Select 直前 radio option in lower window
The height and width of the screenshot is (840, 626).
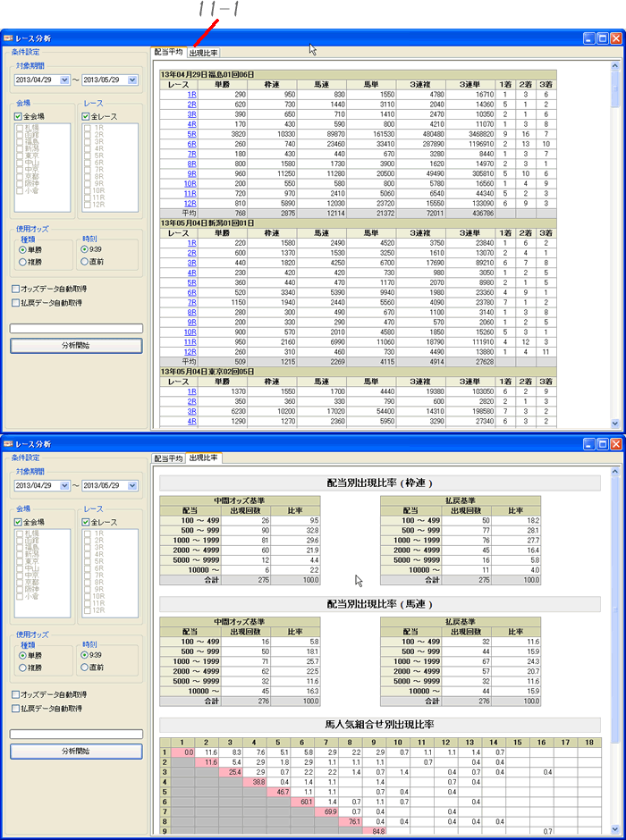click(x=85, y=668)
